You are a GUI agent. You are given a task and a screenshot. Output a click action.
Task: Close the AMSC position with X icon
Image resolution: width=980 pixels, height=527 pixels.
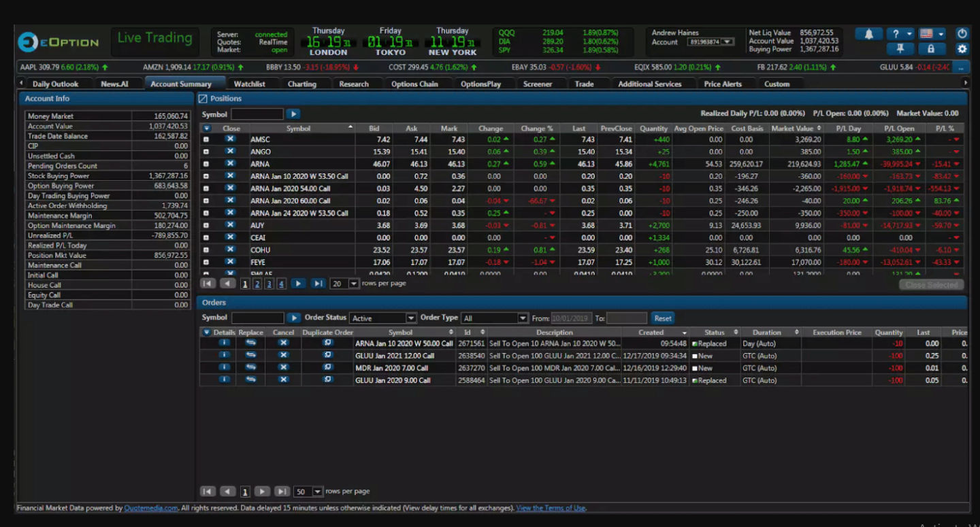[230, 139]
